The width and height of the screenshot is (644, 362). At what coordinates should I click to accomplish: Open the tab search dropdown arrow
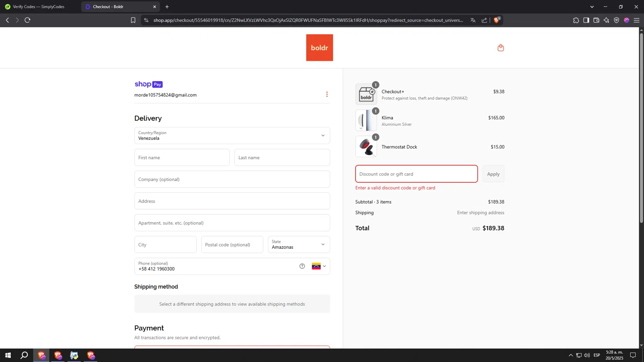(x=592, y=7)
